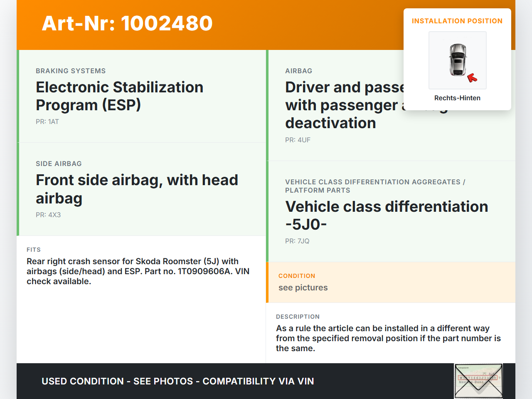Click the red arrow at the car's rear
This screenshot has width=532, height=399.
pyautogui.click(x=472, y=78)
